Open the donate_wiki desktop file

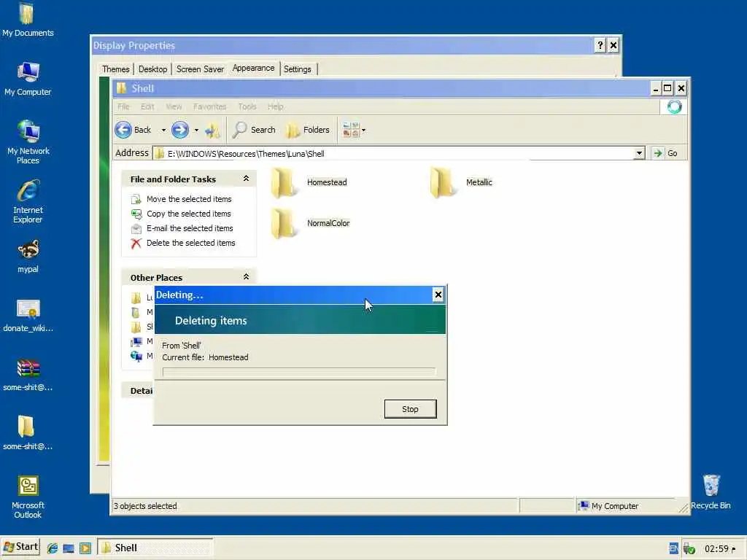28,315
